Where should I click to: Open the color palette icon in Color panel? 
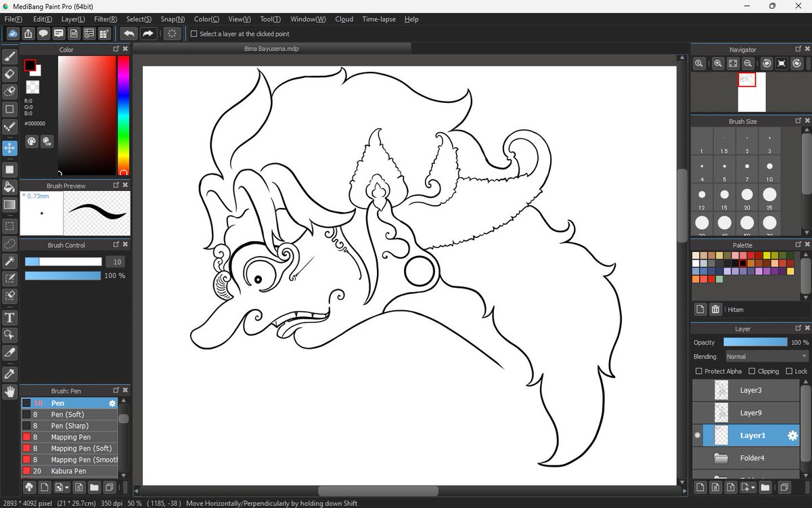tap(31, 141)
